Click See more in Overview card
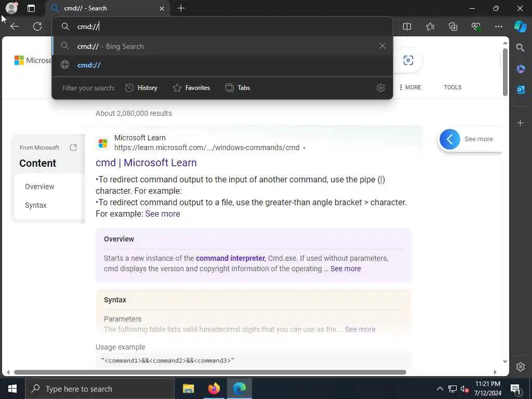 coord(345,269)
